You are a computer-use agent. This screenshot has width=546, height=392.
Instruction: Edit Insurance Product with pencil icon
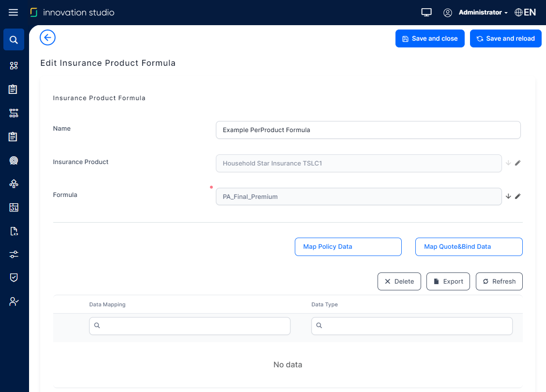click(517, 163)
